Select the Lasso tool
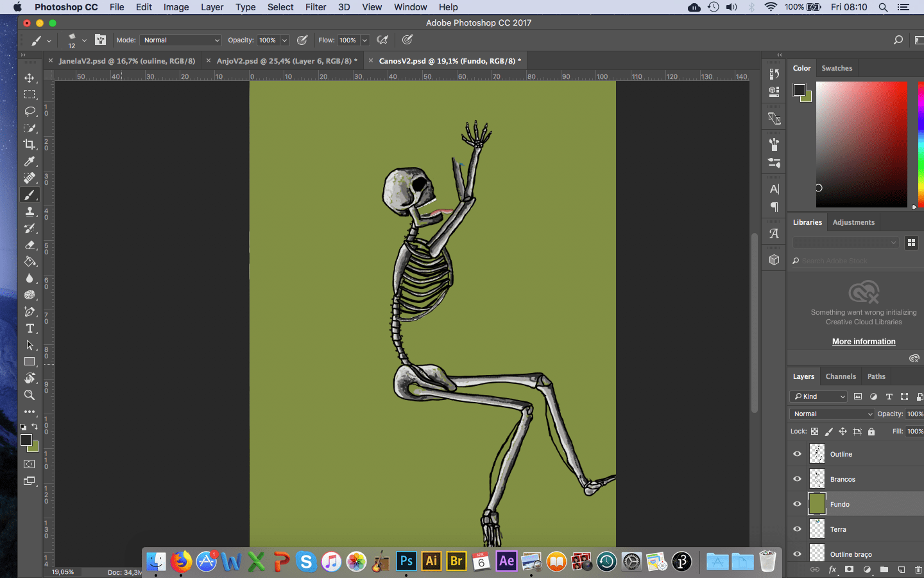 tap(30, 111)
